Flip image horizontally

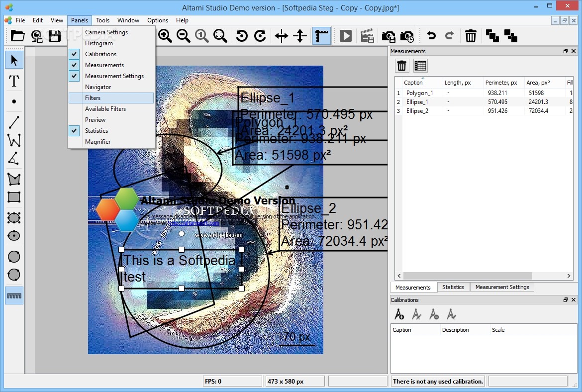pos(282,36)
